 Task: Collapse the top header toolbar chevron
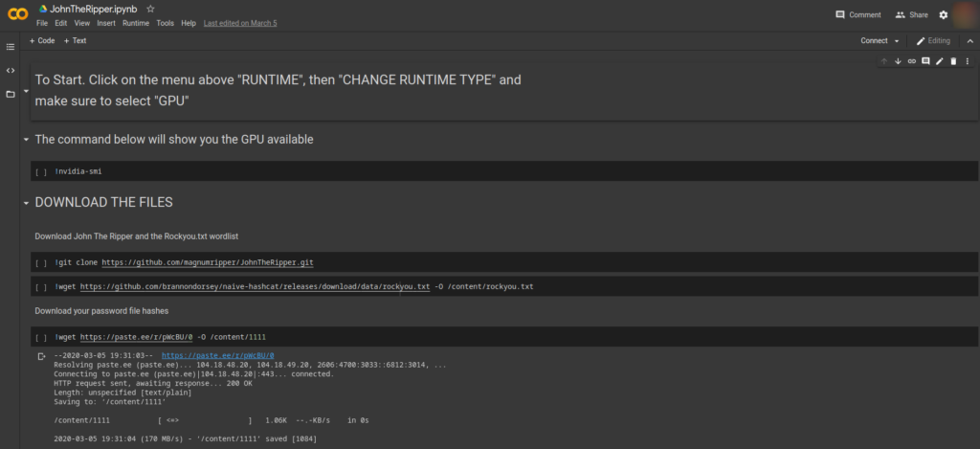click(969, 40)
